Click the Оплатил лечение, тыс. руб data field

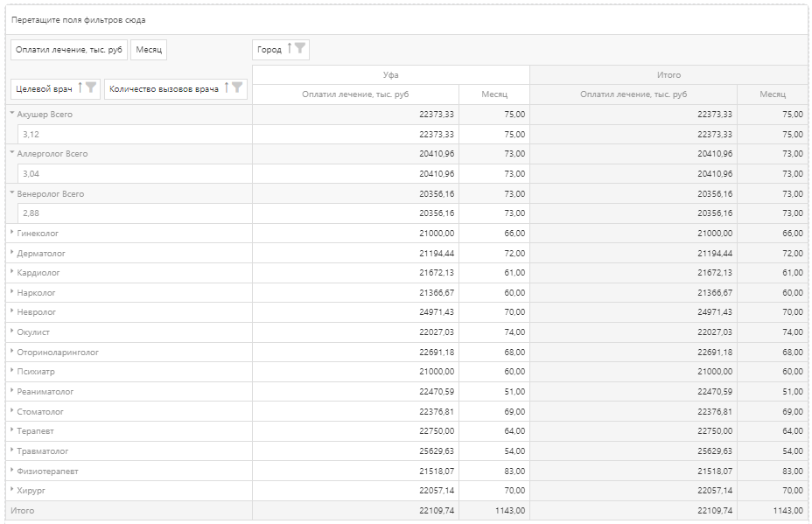[69, 50]
